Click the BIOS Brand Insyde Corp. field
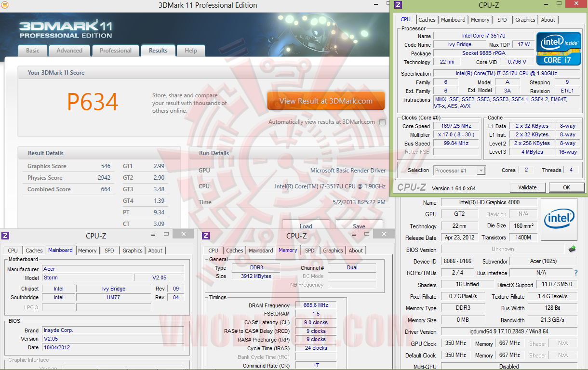 pos(113,330)
